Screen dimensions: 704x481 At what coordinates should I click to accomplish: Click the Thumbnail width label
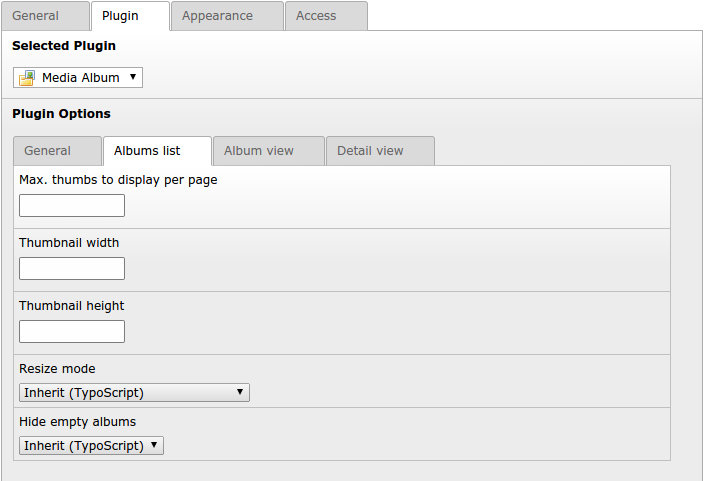pos(69,243)
